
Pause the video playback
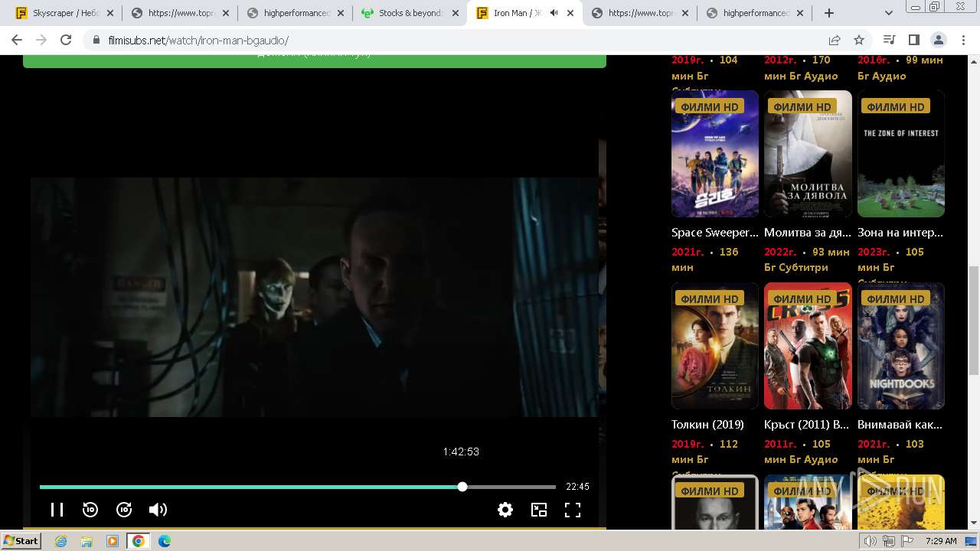[57, 510]
